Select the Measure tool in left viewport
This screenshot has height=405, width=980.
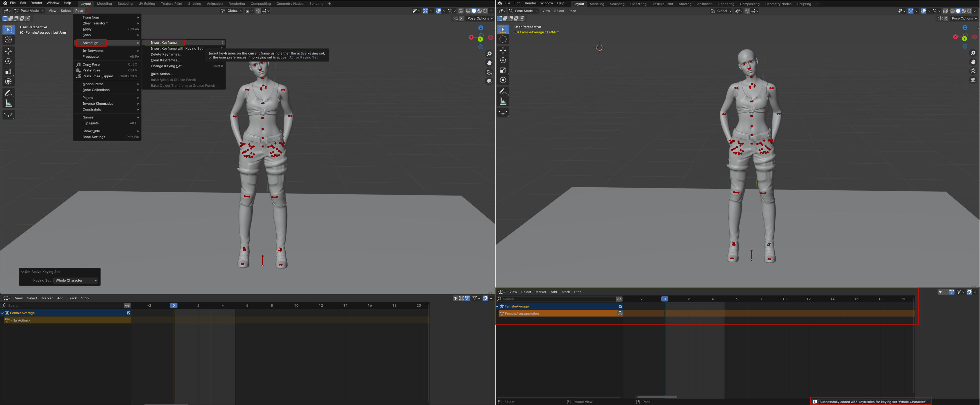tap(8, 103)
